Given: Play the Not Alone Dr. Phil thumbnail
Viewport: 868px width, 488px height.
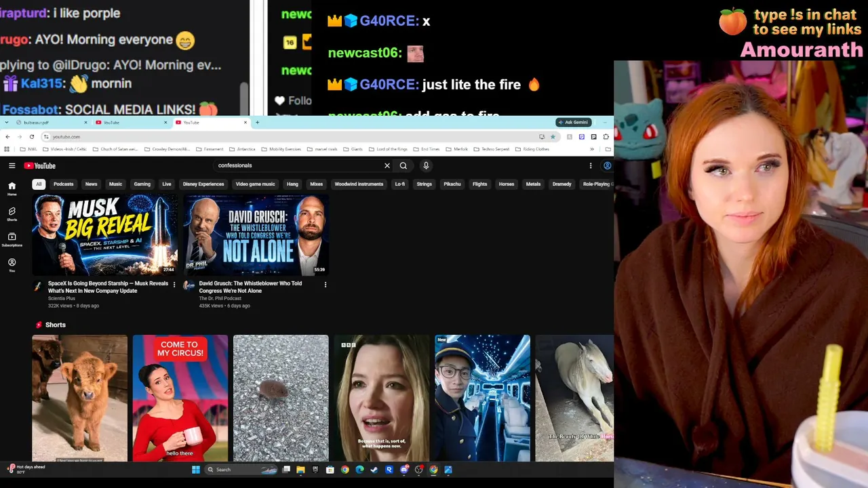Looking at the screenshot, I should pyautogui.click(x=256, y=235).
